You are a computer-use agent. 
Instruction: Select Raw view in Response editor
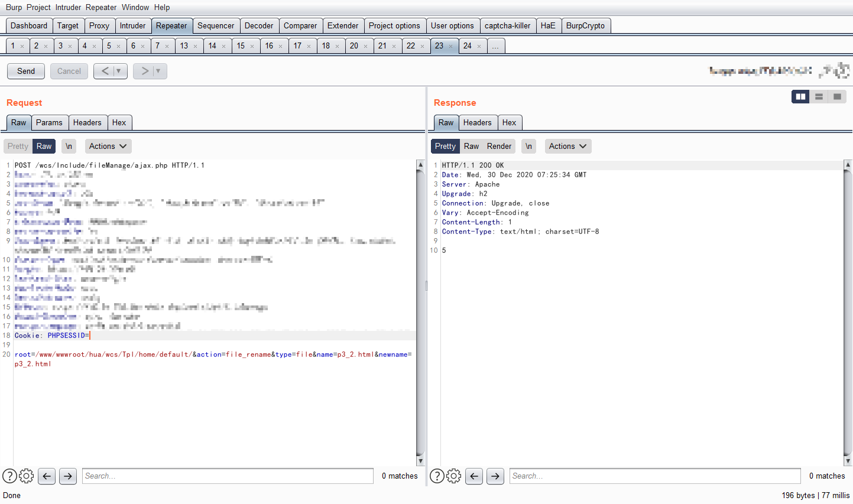tap(471, 146)
